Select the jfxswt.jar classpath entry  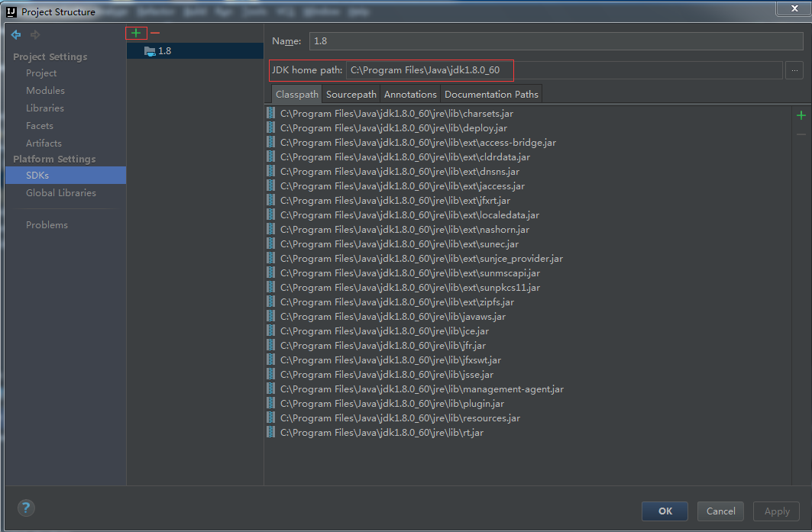390,360
